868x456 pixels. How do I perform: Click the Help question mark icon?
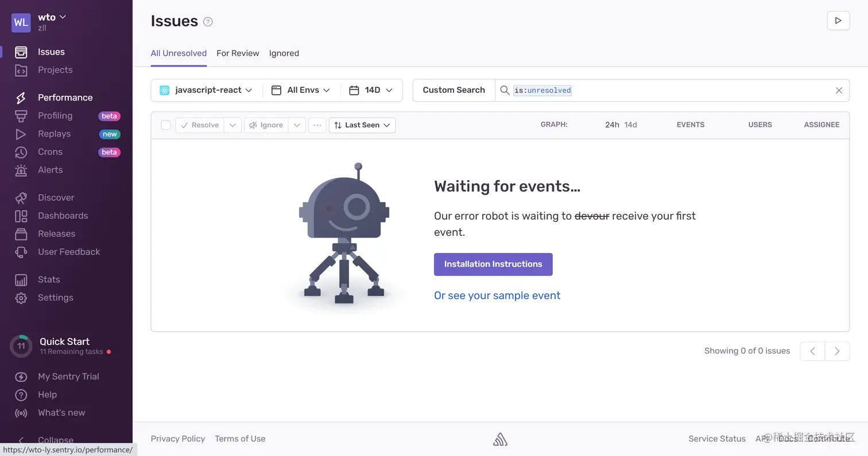[x=21, y=395]
